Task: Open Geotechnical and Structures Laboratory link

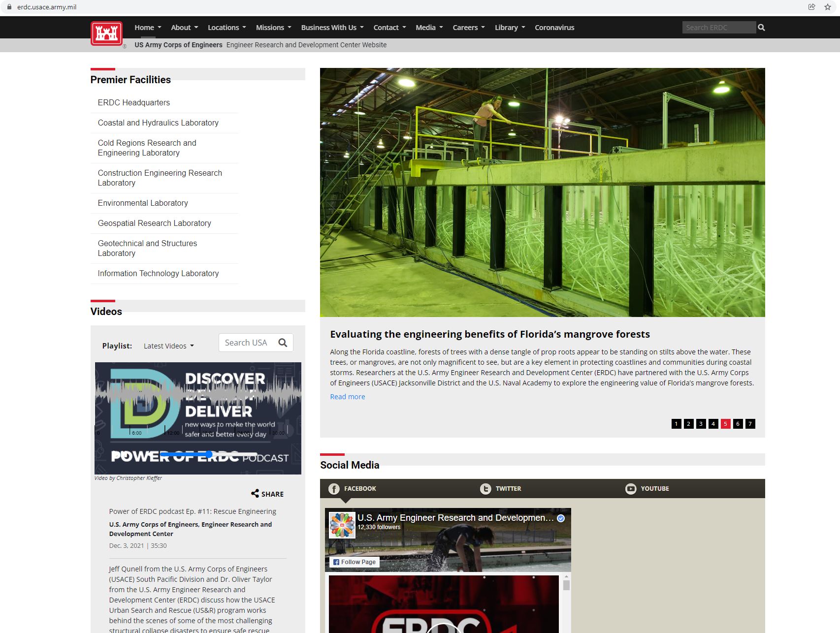Action: (148, 248)
